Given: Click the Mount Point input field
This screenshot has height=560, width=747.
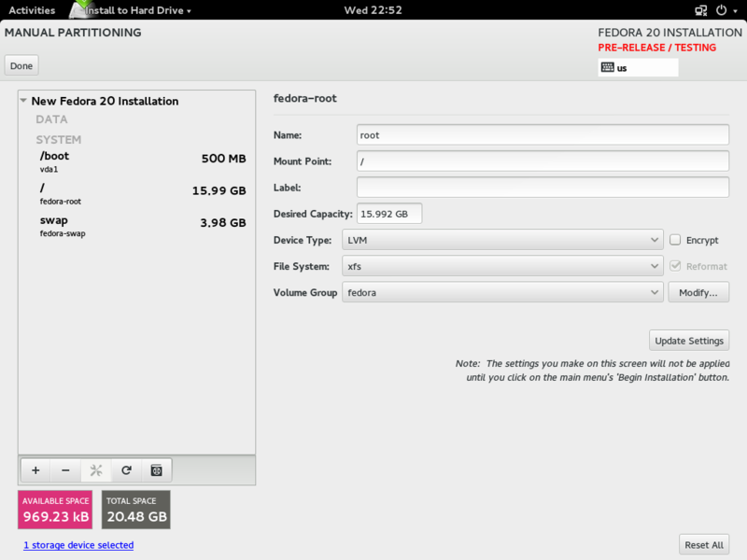Looking at the screenshot, I should click(x=543, y=161).
